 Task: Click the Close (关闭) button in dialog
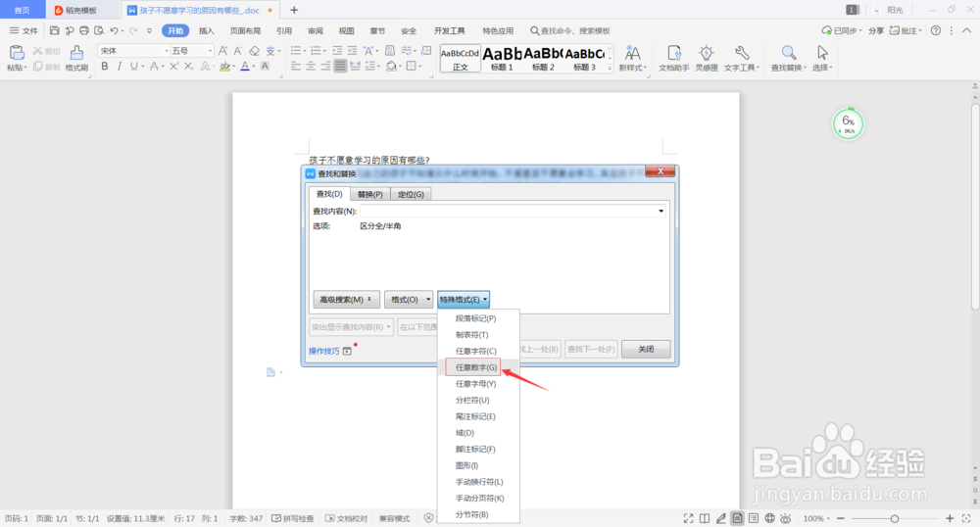pos(646,349)
